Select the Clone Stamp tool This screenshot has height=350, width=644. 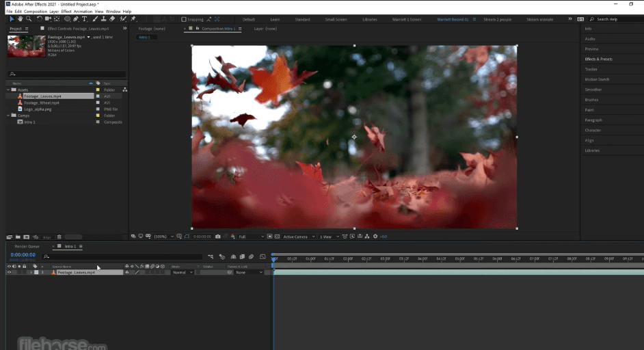(x=103, y=19)
